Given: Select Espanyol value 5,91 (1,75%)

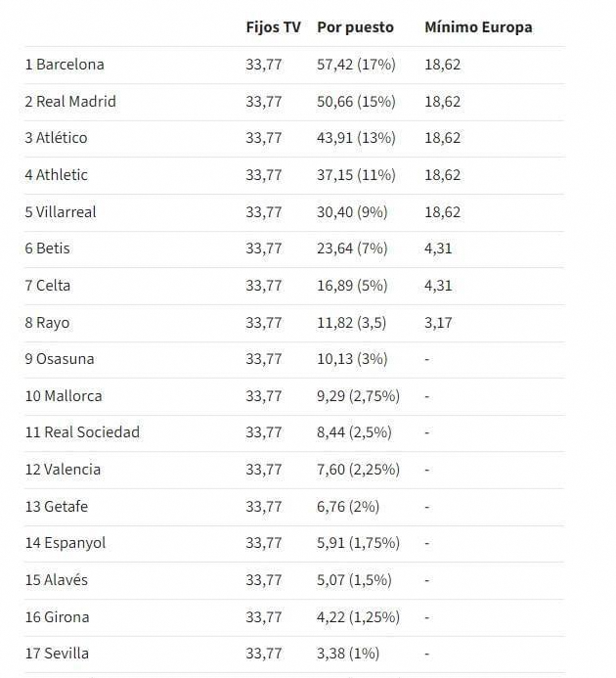Looking at the screenshot, I should tap(359, 543).
